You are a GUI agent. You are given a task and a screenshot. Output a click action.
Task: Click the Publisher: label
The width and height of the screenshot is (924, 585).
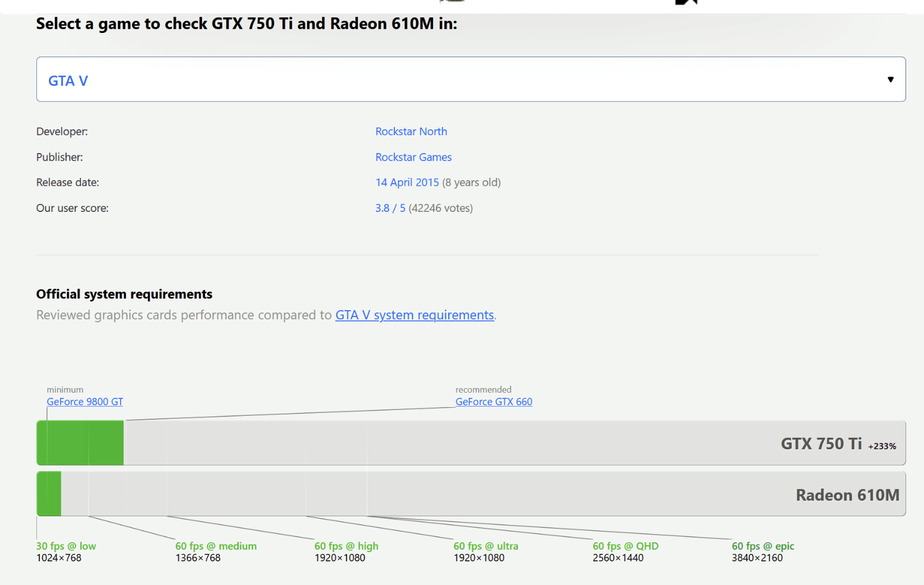[59, 157]
